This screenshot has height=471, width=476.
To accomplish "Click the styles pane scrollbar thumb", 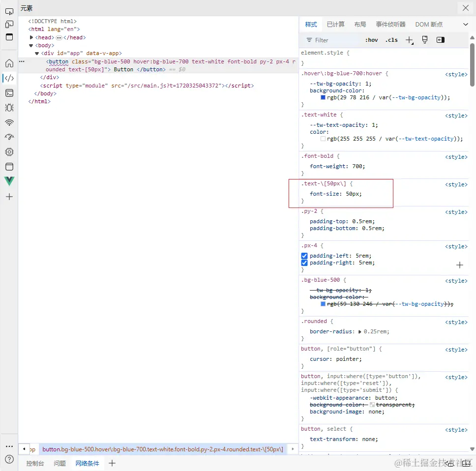I will 472,64.
